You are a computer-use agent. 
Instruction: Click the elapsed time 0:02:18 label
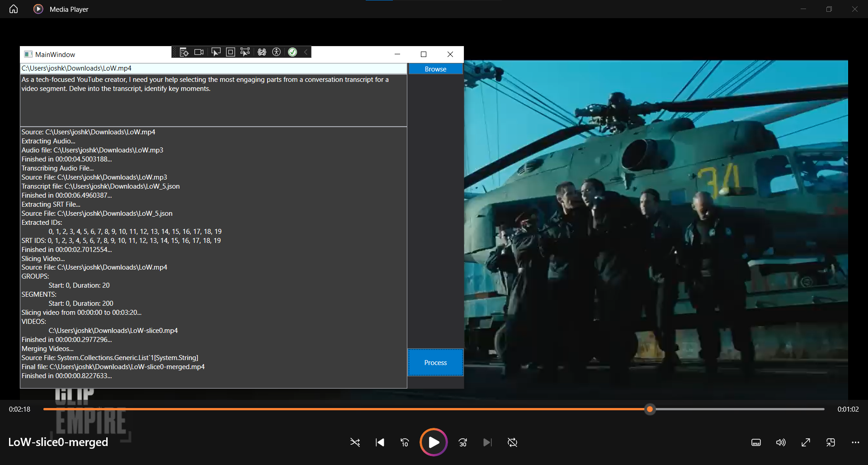click(x=19, y=409)
